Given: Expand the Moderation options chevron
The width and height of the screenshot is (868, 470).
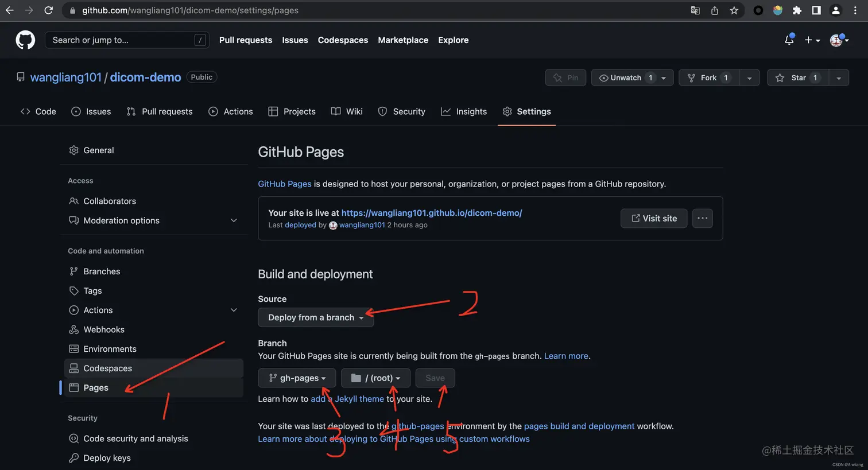Looking at the screenshot, I should click(234, 220).
